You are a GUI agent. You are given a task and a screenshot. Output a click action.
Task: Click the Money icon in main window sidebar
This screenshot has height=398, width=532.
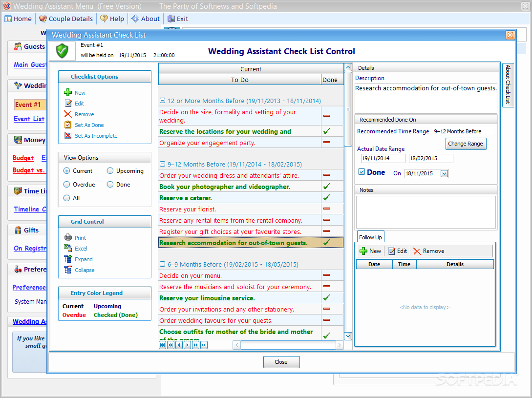click(18, 140)
